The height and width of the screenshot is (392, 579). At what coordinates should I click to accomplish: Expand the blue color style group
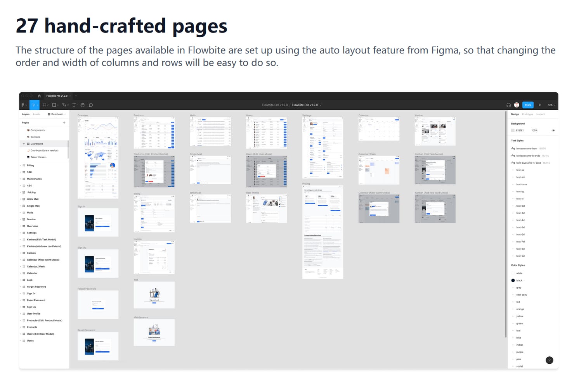(513, 338)
